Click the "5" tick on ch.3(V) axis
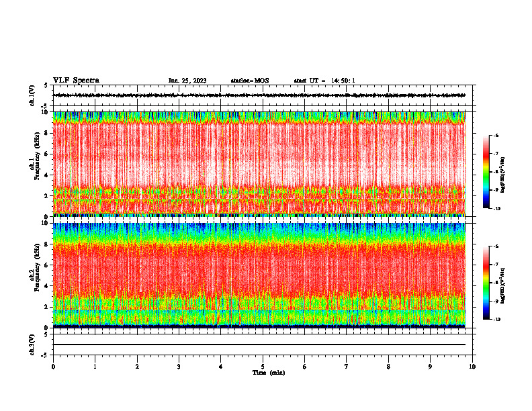This screenshot has width=532, height=411. click(x=46, y=334)
